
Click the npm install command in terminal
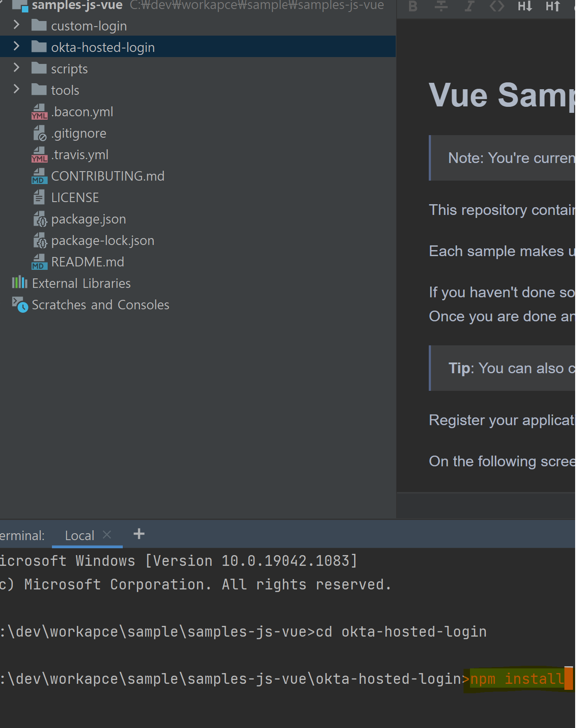(517, 679)
